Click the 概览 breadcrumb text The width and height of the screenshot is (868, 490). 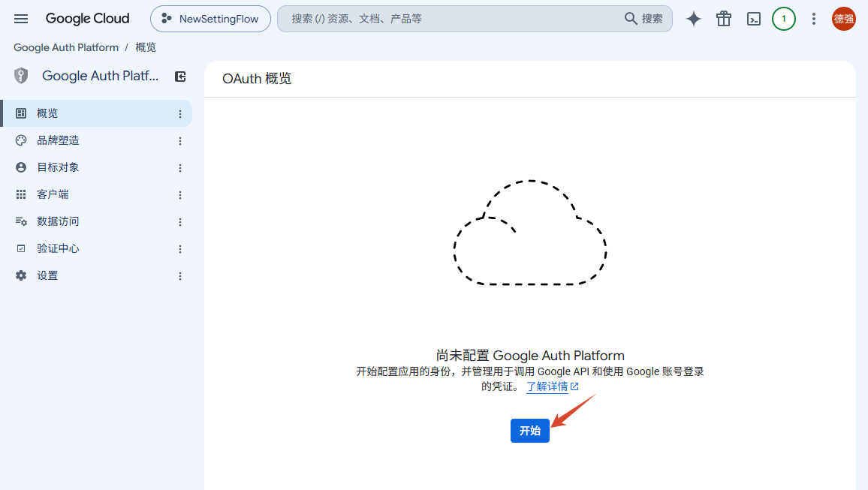point(146,47)
